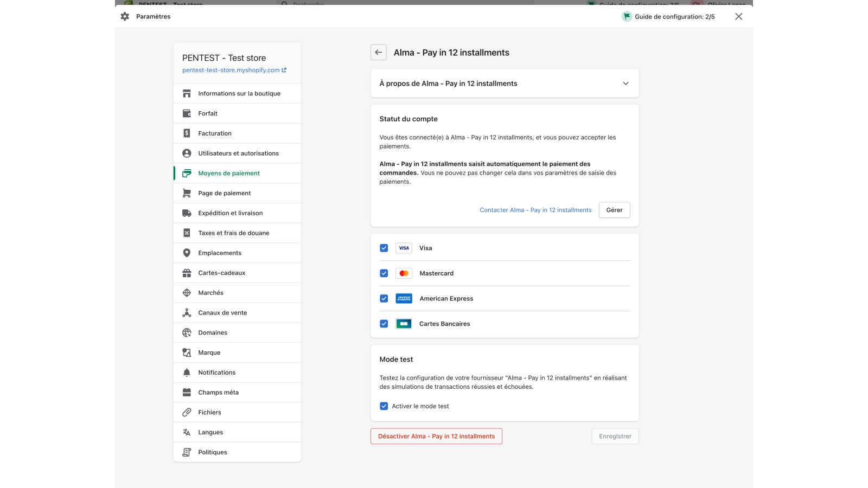Select Expédition et livraison
868x488 pixels.
(x=237, y=213)
